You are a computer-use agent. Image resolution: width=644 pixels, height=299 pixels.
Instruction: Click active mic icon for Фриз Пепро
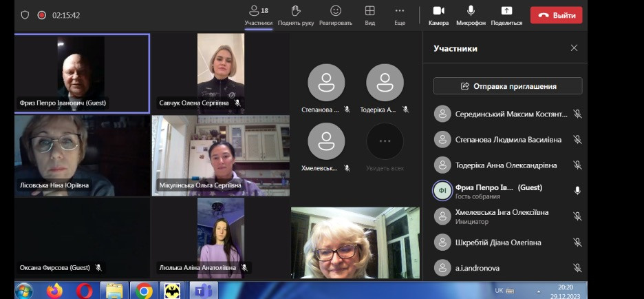coord(577,190)
